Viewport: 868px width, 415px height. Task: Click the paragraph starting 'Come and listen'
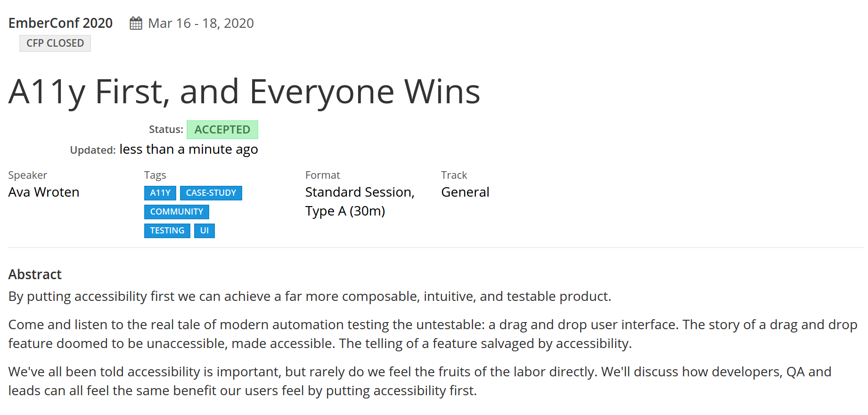[x=433, y=334]
